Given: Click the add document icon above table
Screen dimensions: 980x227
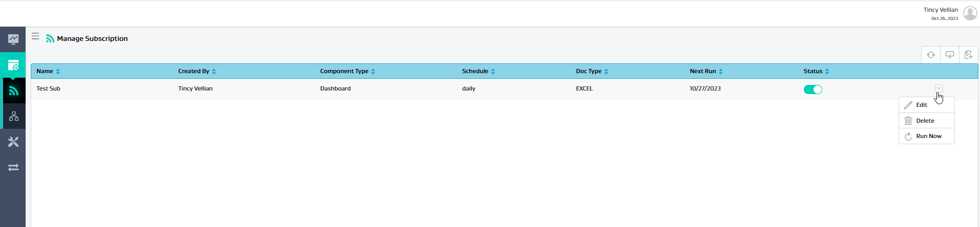Looking at the screenshot, I should click(x=968, y=55).
